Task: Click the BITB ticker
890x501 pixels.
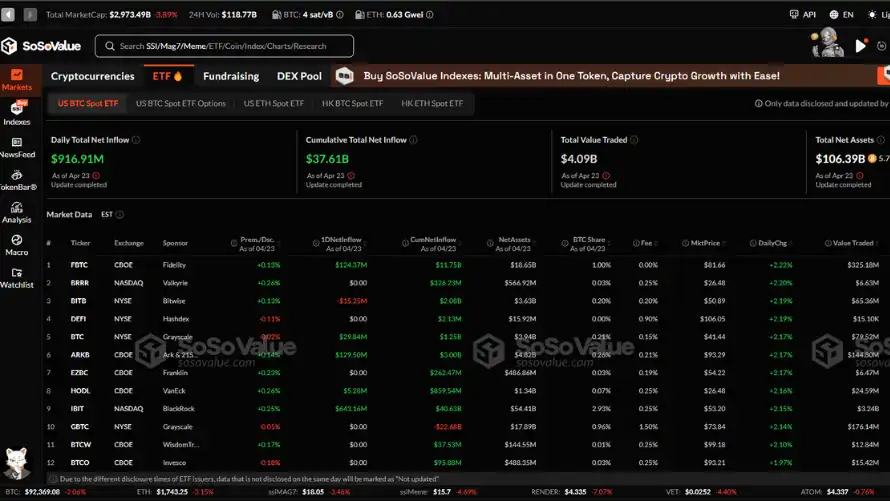Action: pyautogui.click(x=78, y=301)
